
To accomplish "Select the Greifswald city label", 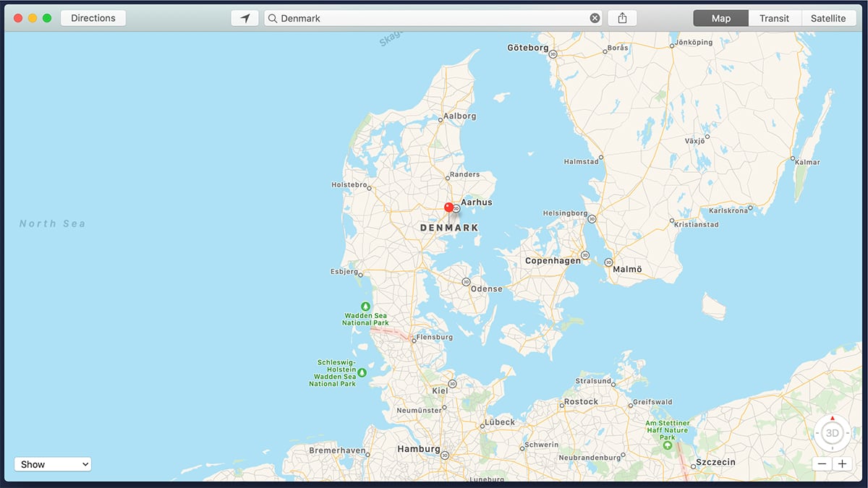I will 652,402.
